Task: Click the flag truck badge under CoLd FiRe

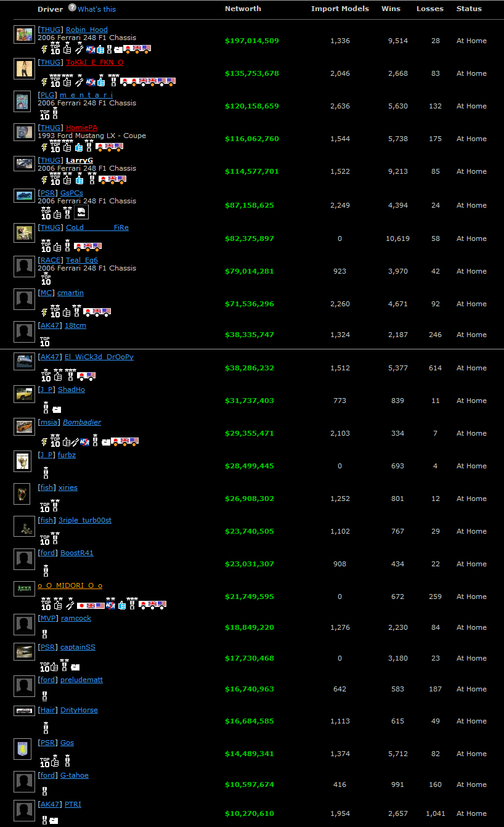Action: tap(87, 246)
